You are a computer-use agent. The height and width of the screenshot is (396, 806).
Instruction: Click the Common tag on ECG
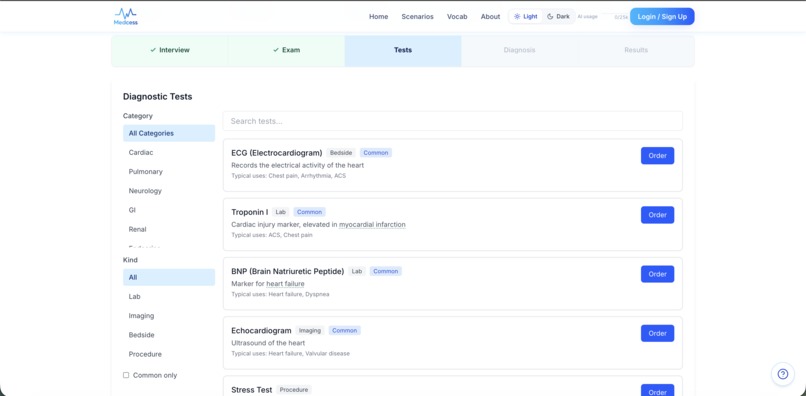pos(376,153)
